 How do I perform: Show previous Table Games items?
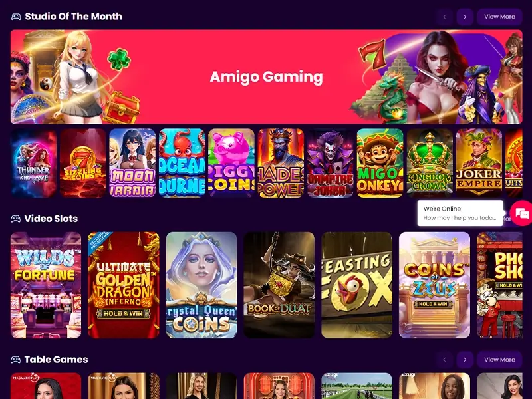pyautogui.click(x=444, y=360)
